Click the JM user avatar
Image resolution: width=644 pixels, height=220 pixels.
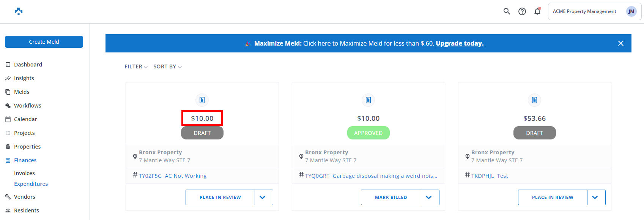pyautogui.click(x=631, y=11)
